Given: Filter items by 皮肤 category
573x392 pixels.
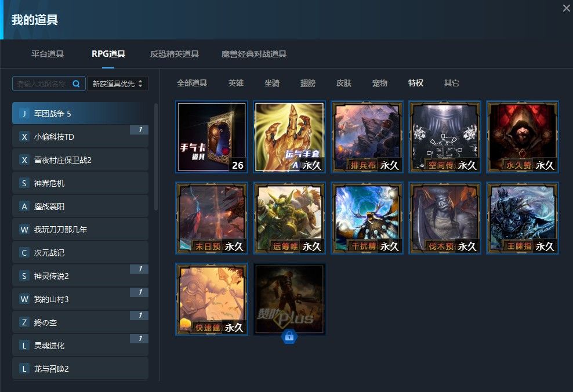Looking at the screenshot, I should point(344,83).
